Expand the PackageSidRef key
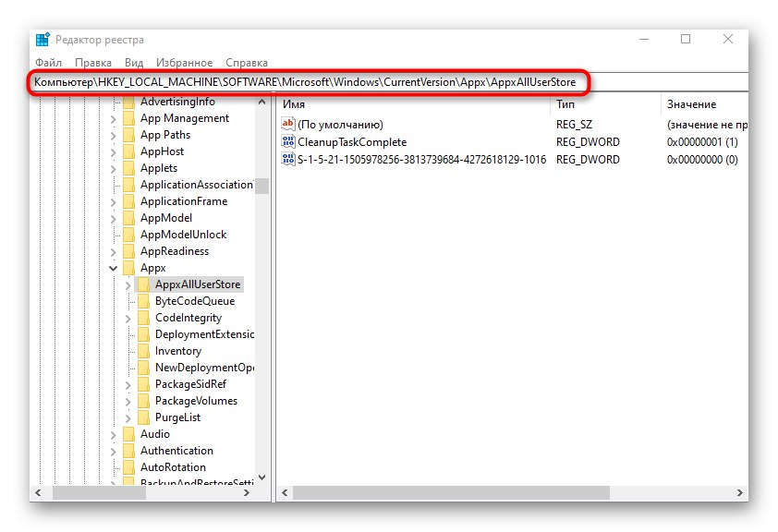Image resolution: width=778 pixels, height=532 pixels. coord(128,385)
